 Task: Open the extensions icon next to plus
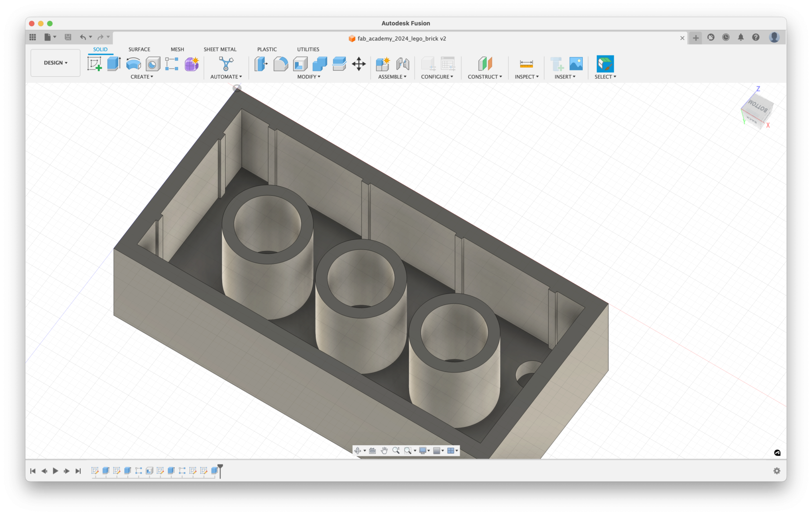click(x=711, y=37)
